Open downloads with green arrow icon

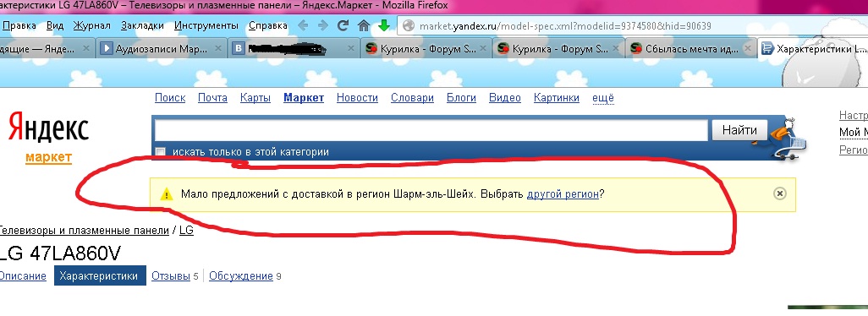[384, 25]
